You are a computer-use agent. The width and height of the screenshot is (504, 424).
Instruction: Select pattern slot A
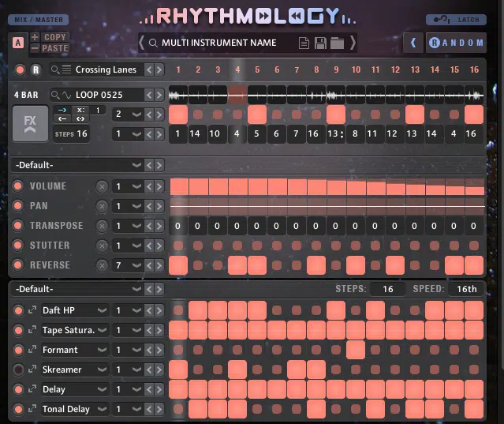click(18, 43)
